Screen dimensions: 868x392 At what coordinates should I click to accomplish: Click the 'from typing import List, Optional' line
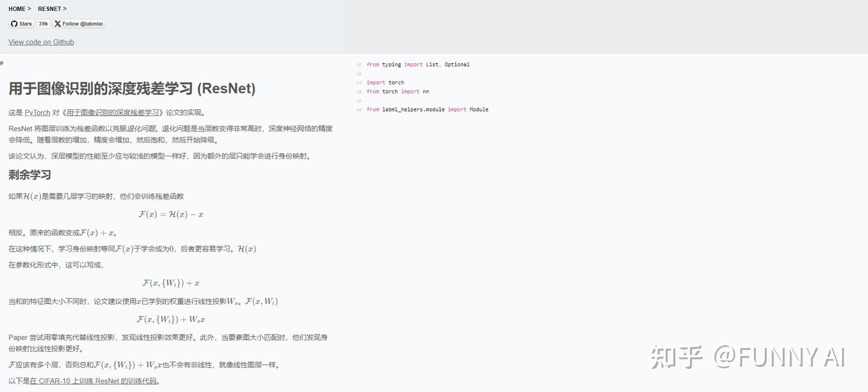click(418, 65)
